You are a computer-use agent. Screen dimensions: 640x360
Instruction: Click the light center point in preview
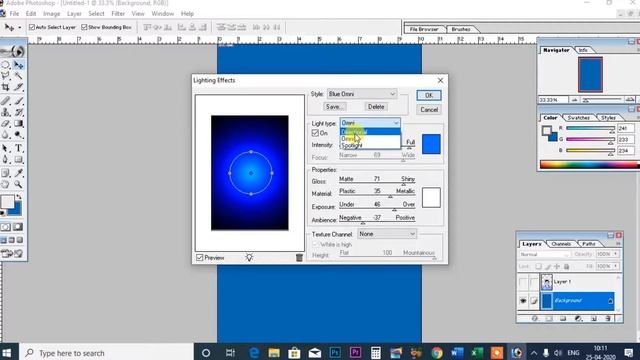click(251, 173)
